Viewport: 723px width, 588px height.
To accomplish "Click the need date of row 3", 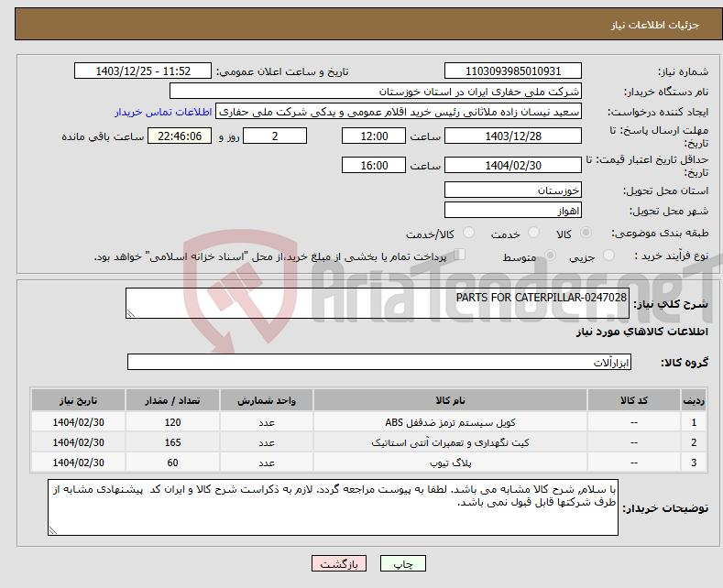I will tap(79, 463).
